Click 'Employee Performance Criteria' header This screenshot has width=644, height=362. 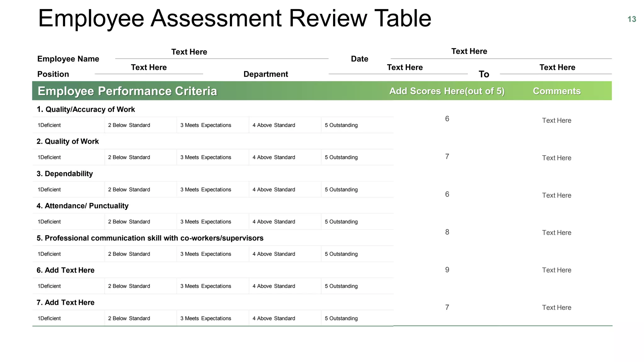127,91
